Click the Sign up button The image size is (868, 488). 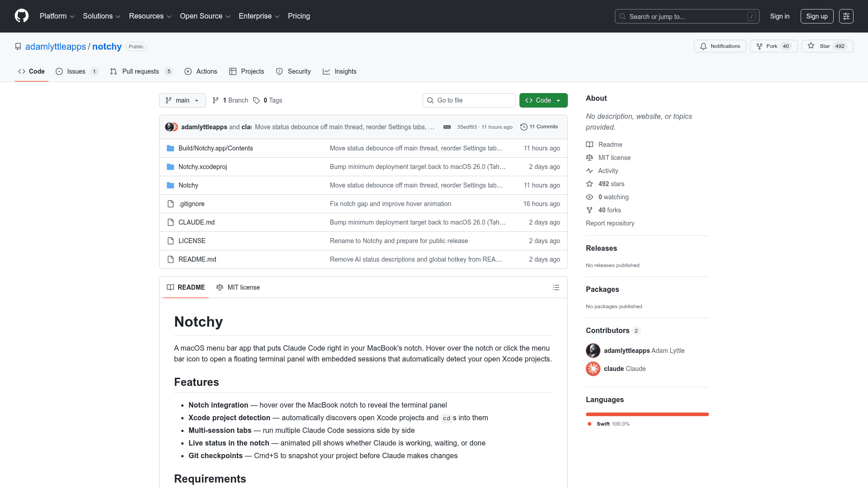point(816,16)
